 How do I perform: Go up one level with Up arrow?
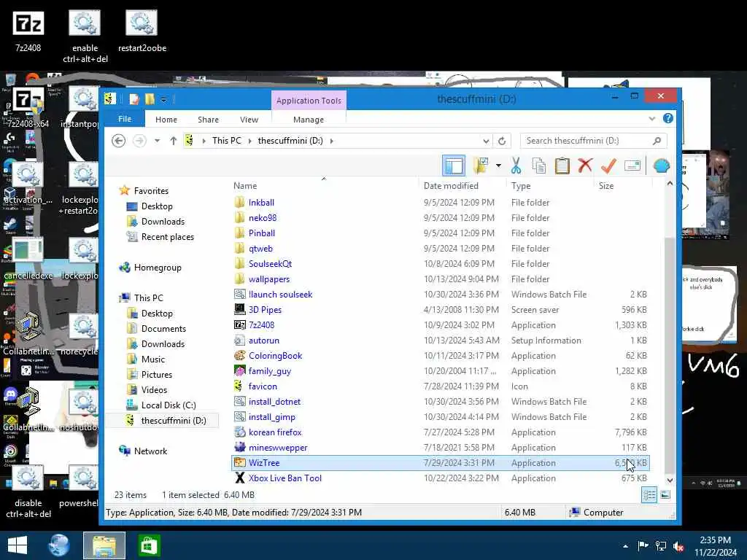[x=174, y=141]
